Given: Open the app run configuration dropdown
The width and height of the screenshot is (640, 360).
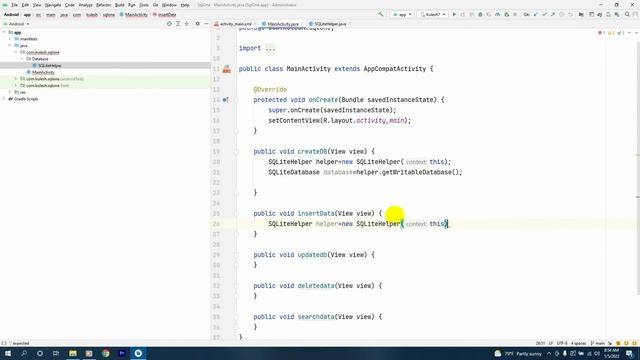Looking at the screenshot, I should [402, 14].
